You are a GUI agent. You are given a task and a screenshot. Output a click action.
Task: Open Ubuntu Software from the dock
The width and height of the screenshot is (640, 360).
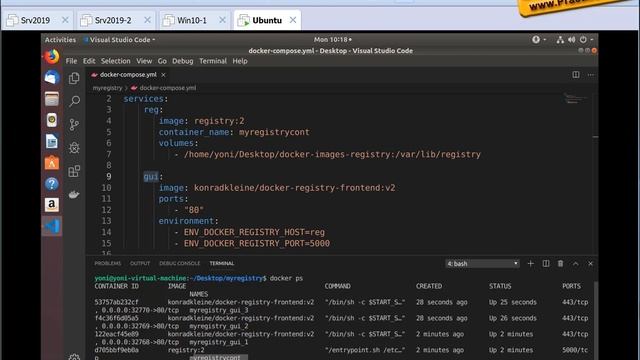click(x=52, y=162)
